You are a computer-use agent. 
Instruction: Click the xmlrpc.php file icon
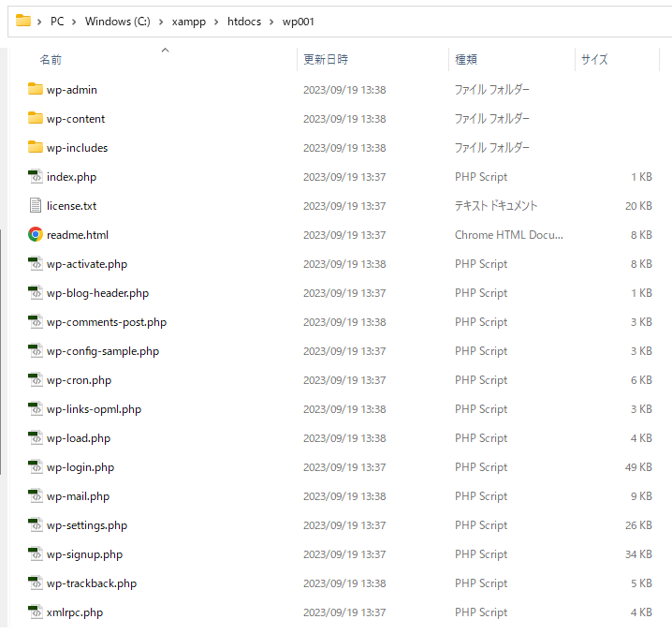(36, 612)
